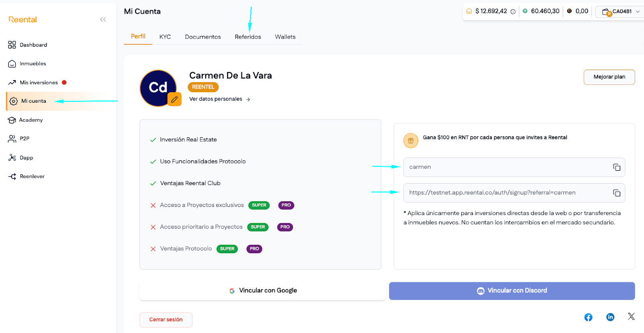
Task: Click the Reental logo
Action: coord(23,19)
